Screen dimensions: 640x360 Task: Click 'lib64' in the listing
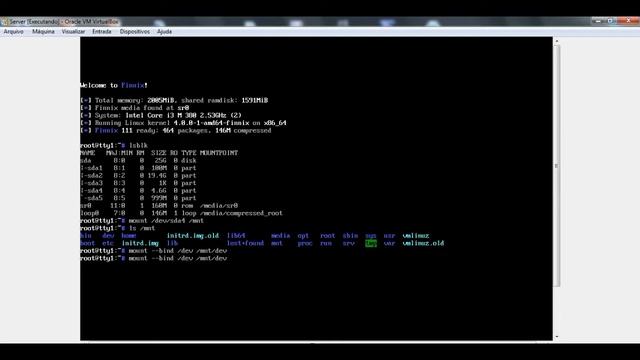coord(236,236)
